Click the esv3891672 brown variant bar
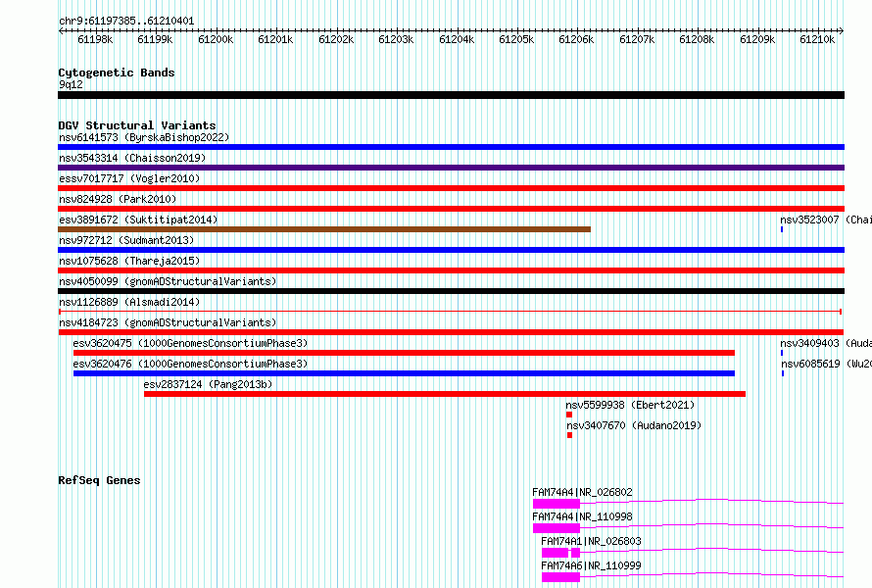The height and width of the screenshot is (588, 872). (x=324, y=229)
